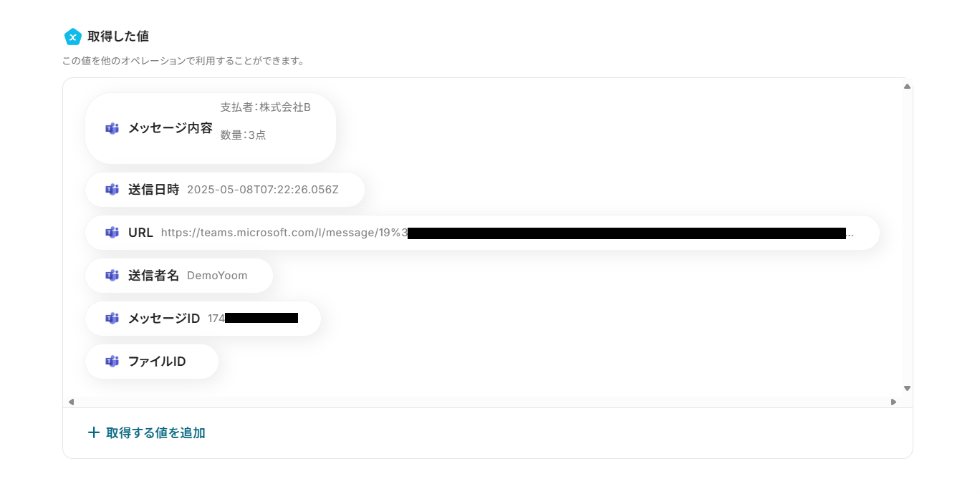This screenshot has height=494, width=980.
Task: Select the 送信者名 DemoYoom chip
Action: click(x=179, y=276)
